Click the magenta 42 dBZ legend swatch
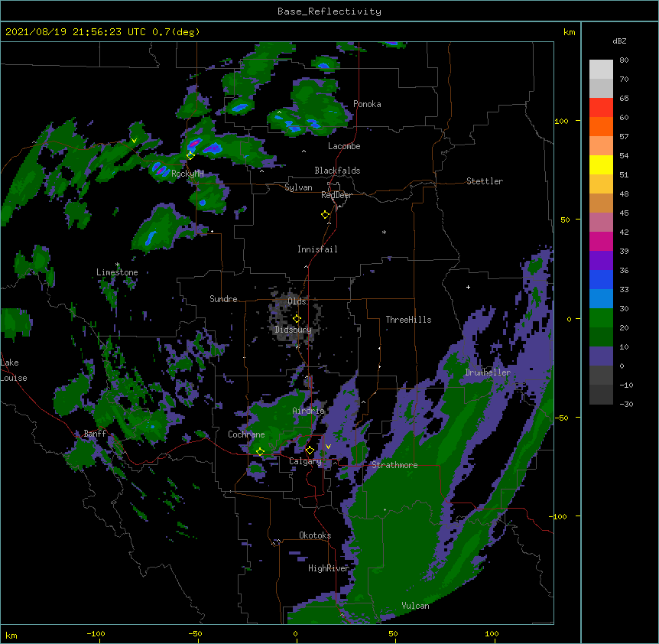Viewport: 659px width, 644px height. point(601,241)
